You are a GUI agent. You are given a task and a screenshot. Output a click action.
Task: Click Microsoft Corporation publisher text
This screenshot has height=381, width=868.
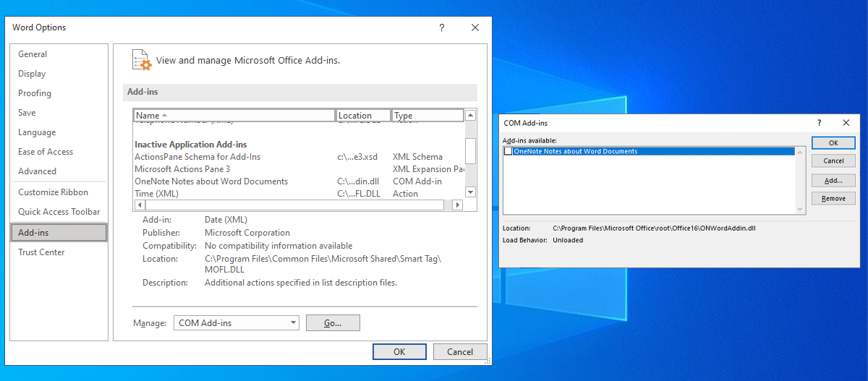click(247, 233)
